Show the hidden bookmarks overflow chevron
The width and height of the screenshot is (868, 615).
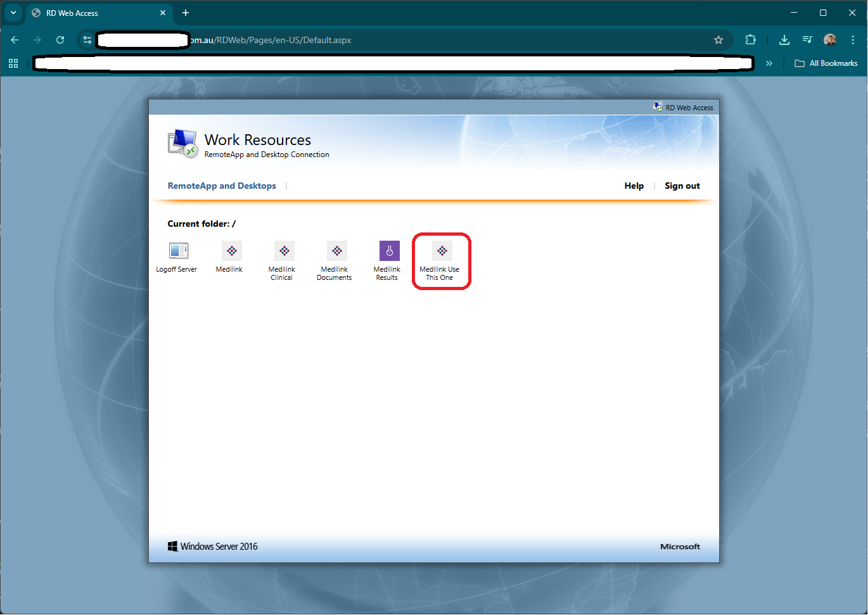click(x=769, y=63)
